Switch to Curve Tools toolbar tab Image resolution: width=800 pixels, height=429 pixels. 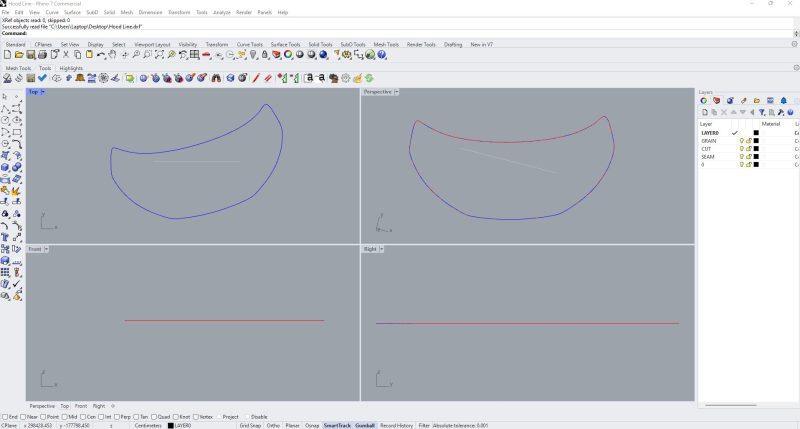click(x=249, y=44)
